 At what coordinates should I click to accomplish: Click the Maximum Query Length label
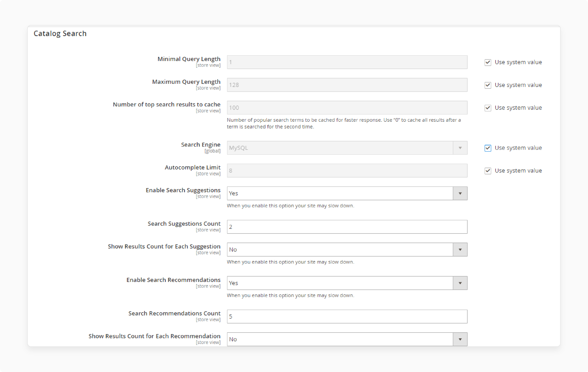click(x=186, y=82)
